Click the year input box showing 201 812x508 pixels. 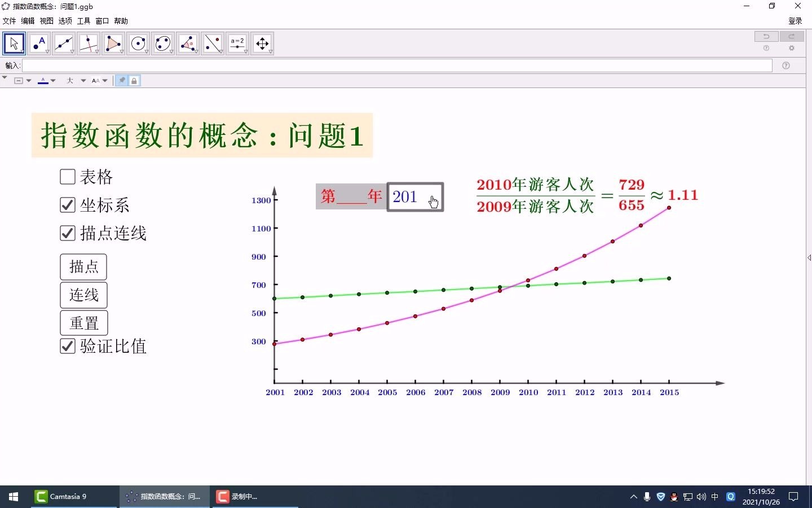tap(416, 197)
